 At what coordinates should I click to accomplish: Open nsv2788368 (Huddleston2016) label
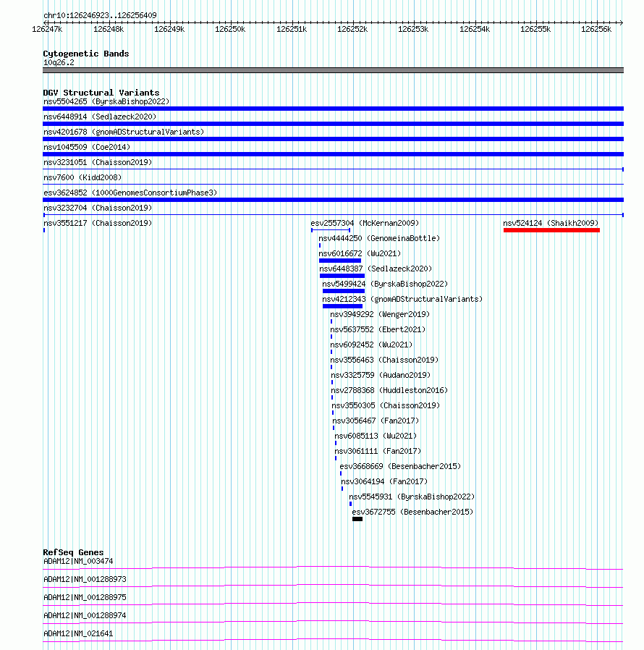(x=389, y=390)
